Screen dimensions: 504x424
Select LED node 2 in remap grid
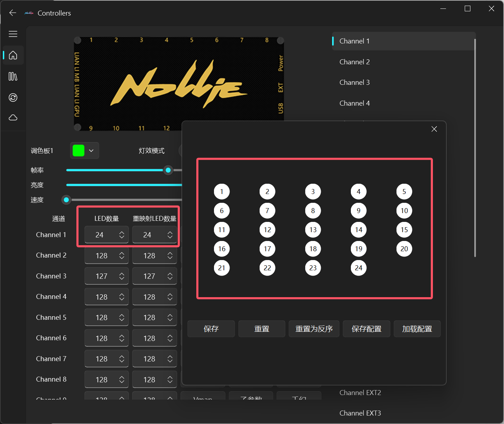pos(267,192)
